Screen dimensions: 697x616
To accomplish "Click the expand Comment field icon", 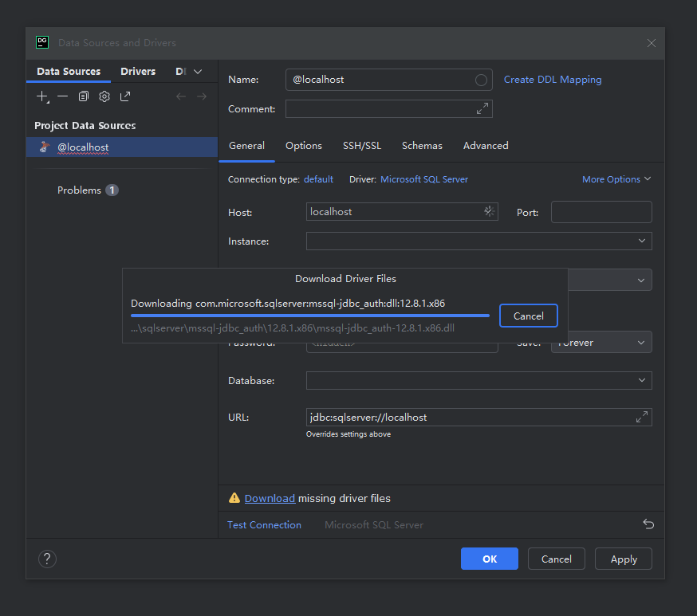I will pyautogui.click(x=482, y=109).
